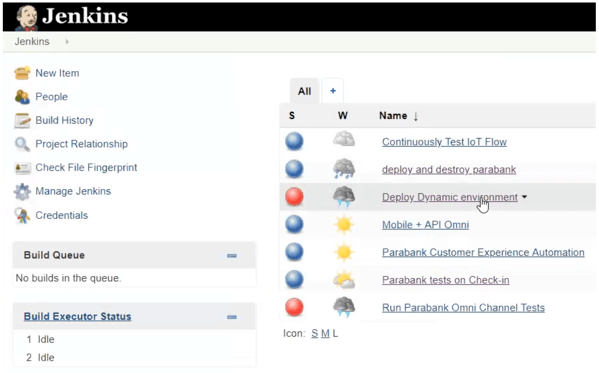
Task: Click executor 2 Idle row
Action: (40, 358)
